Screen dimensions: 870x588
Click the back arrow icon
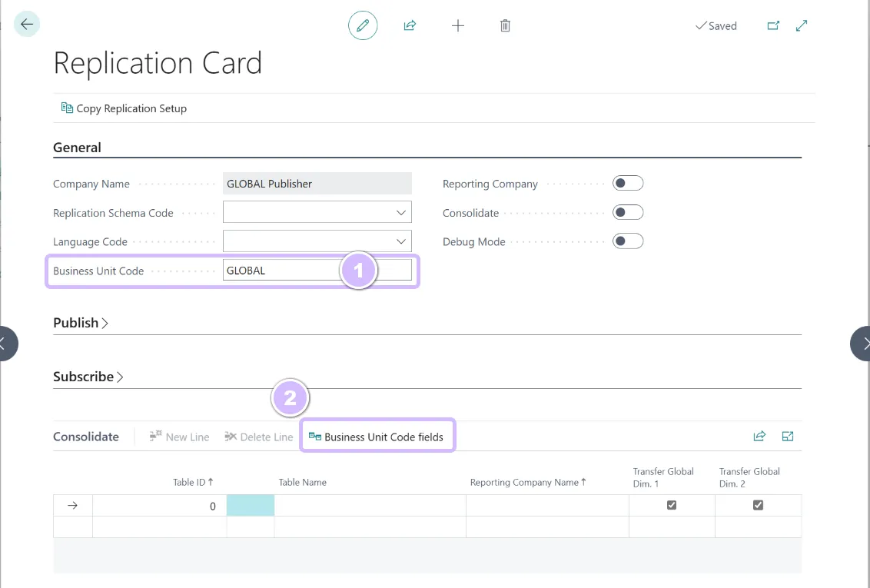coord(27,25)
